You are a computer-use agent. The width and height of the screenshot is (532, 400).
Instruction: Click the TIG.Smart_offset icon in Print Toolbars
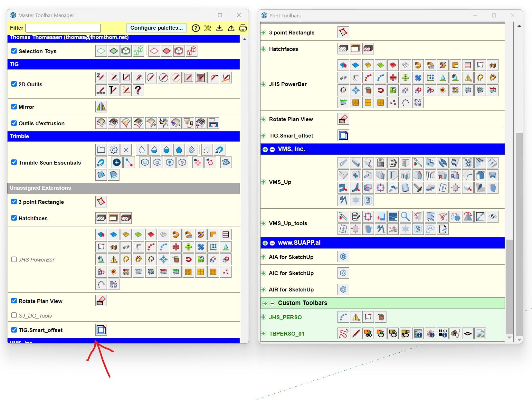(x=343, y=135)
